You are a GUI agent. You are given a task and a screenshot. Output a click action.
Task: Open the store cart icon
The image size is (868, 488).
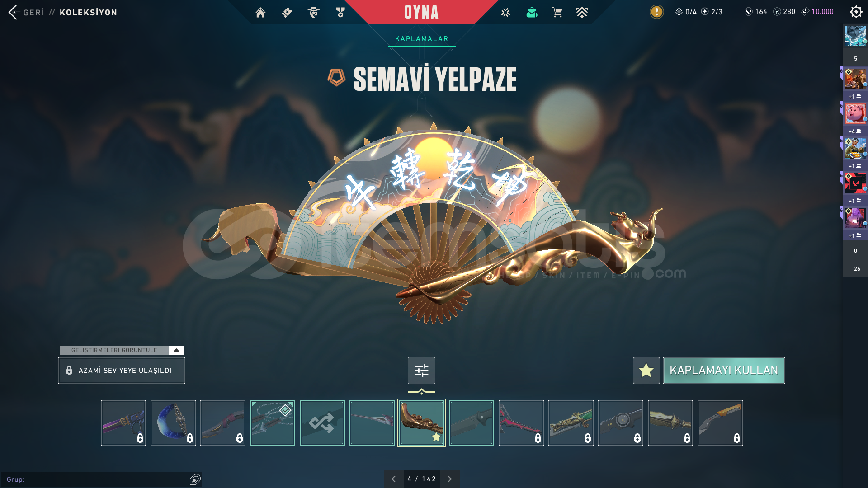557,13
